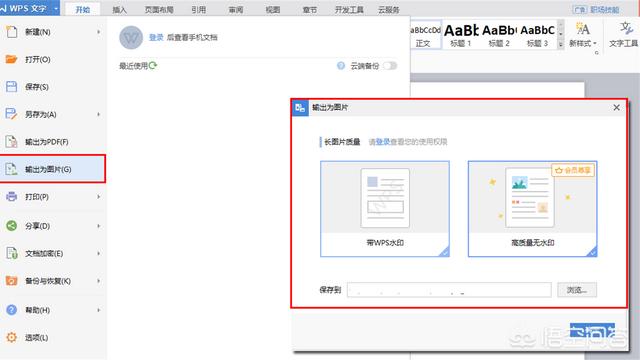Click the 登录 link in export dialog

click(x=383, y=142)
